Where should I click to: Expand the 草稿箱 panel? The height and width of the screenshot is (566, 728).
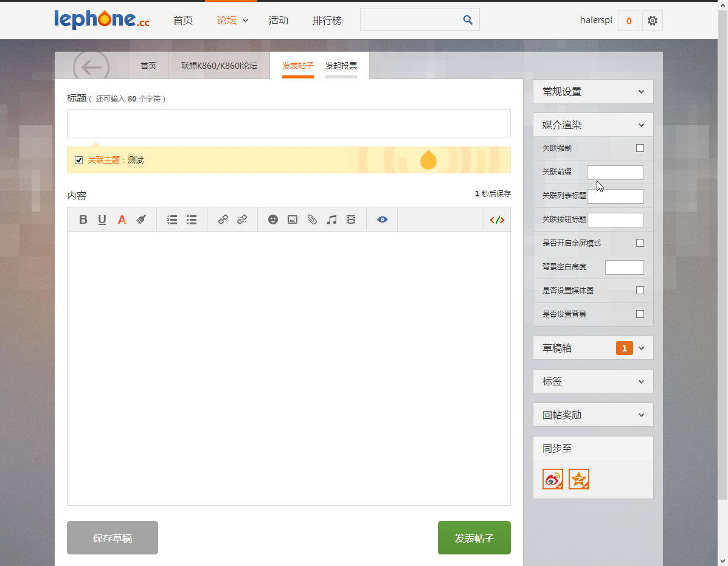pyautogui.click(x=593, y=348)
